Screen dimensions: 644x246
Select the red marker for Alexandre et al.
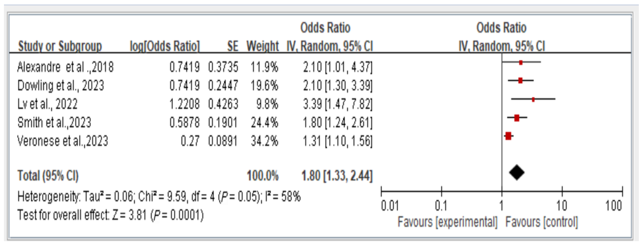click(x=521, y=63)
